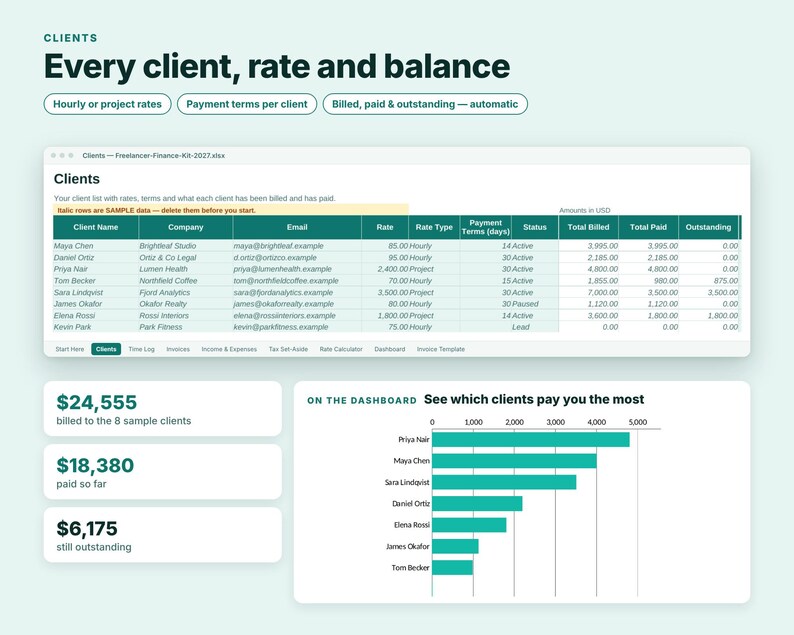Click the sample data warning banner
This screenshot has height=635, width=794.
[231, 210]
